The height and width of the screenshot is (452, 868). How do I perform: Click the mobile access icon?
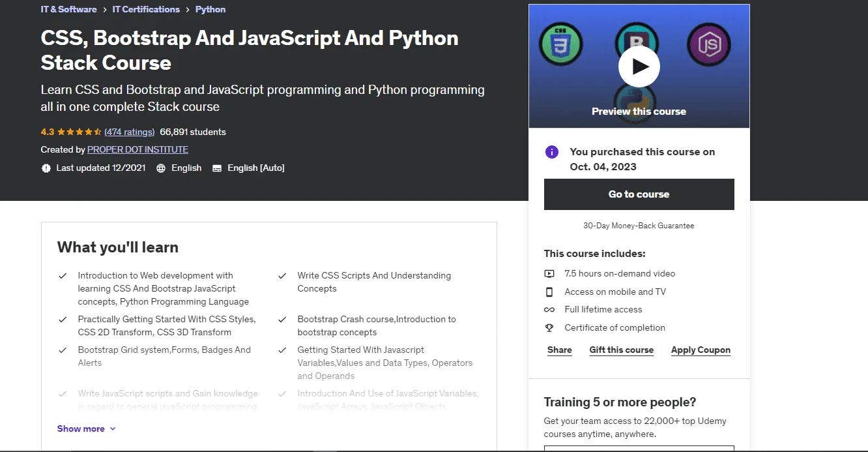coord(549,292)
